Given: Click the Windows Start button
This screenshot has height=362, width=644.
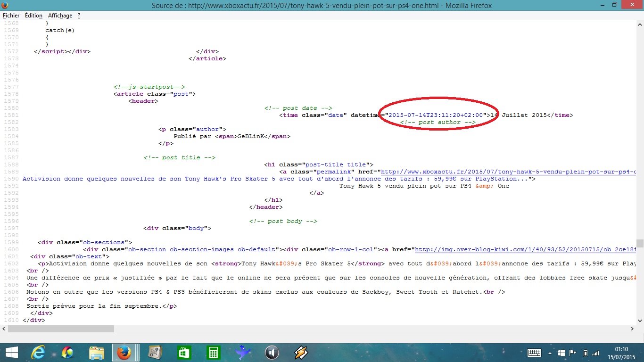Looking at the screenshot, I should coord(11,353).
